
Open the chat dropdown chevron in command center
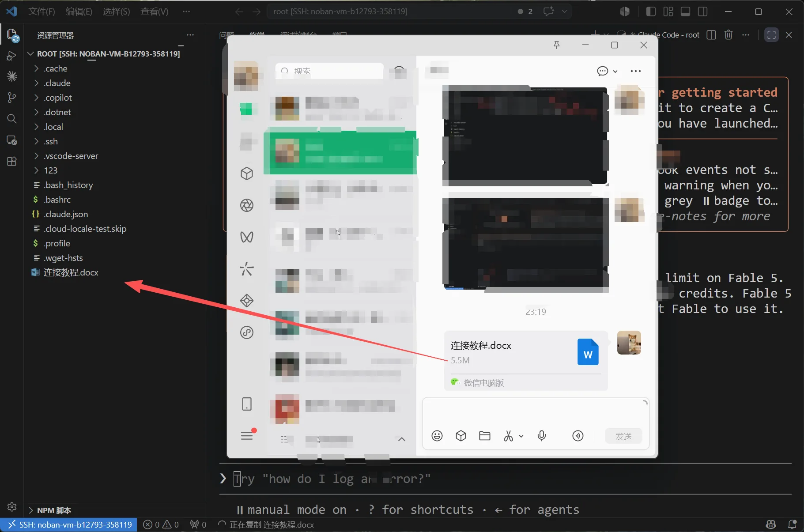pos(565,11)
